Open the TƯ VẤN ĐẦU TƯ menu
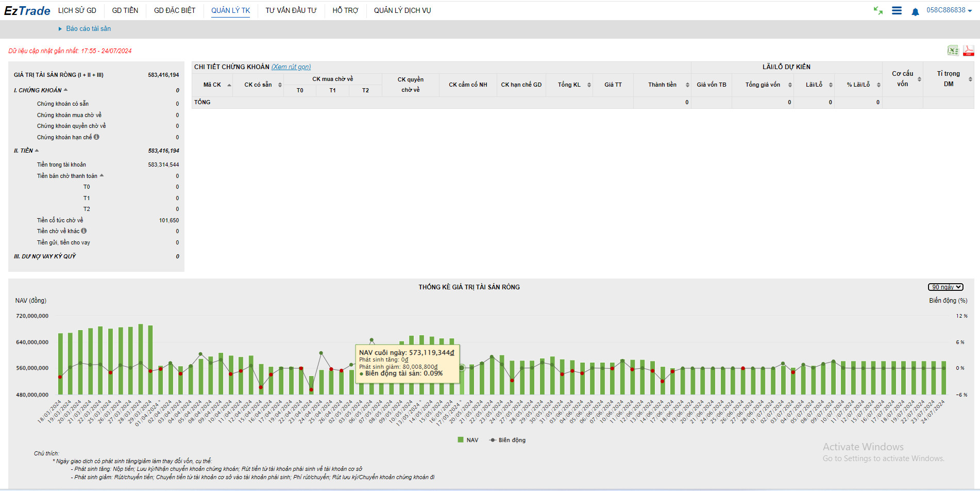The height and width of the screenshot is (491, 980). (x=291, y=10)
